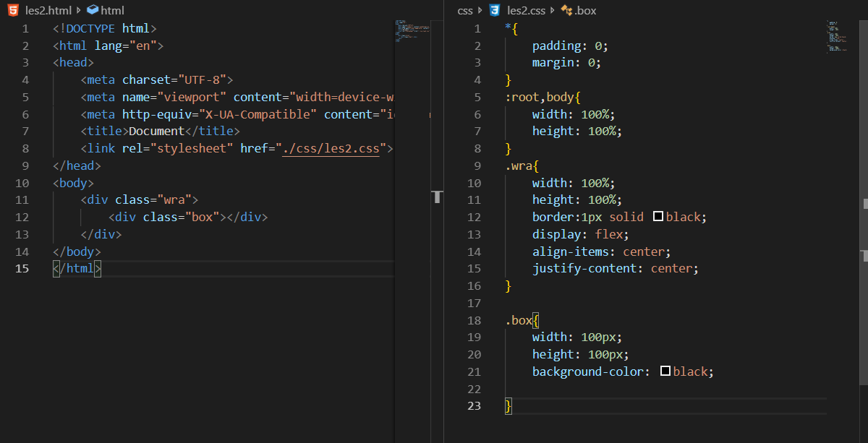Expand the css folder breadcrumb
This screenshot has height=443, width=868.
pyautogui.click(x=465, y=10)
